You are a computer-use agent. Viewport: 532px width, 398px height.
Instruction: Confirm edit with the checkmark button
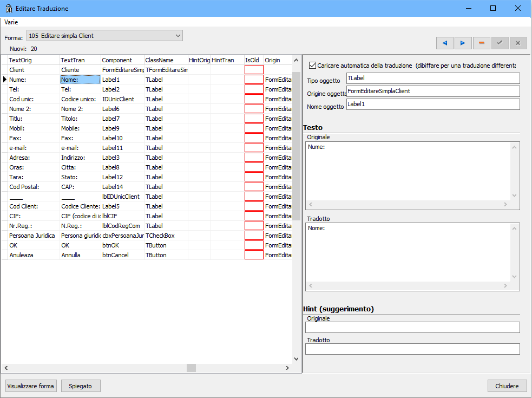500,43
